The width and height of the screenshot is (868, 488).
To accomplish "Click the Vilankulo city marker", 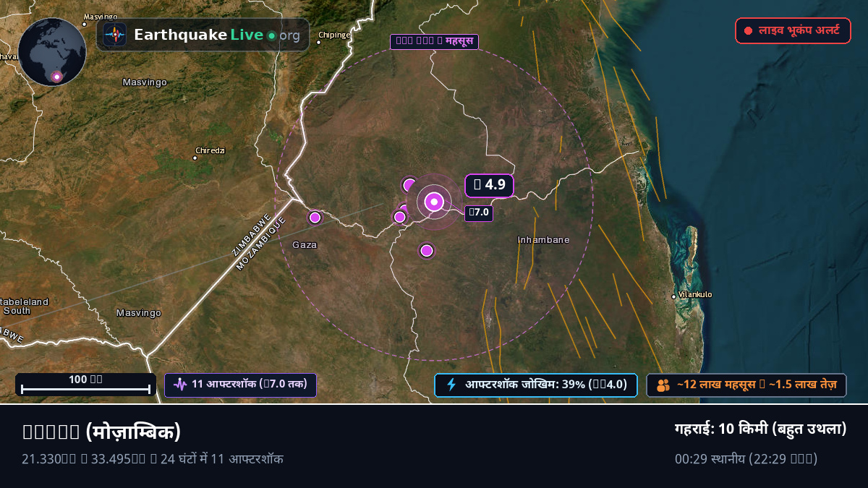I will point(674,296).
